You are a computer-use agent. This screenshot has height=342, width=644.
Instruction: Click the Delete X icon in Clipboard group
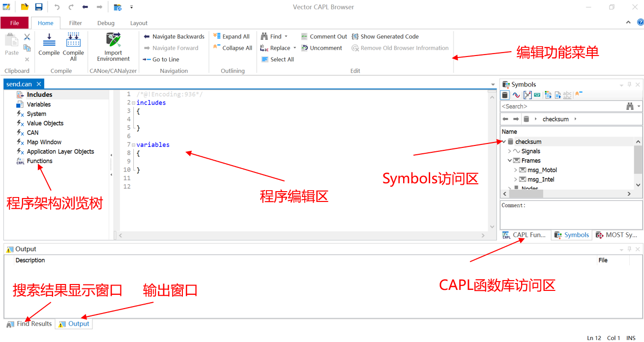click(27, 59)
